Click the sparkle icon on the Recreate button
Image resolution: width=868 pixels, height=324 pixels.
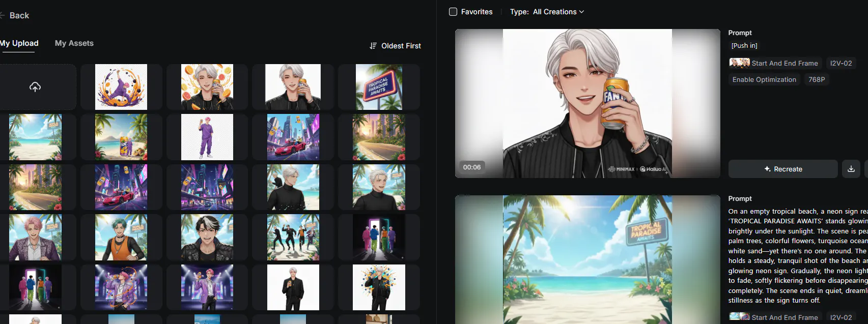tap(767, 169)
